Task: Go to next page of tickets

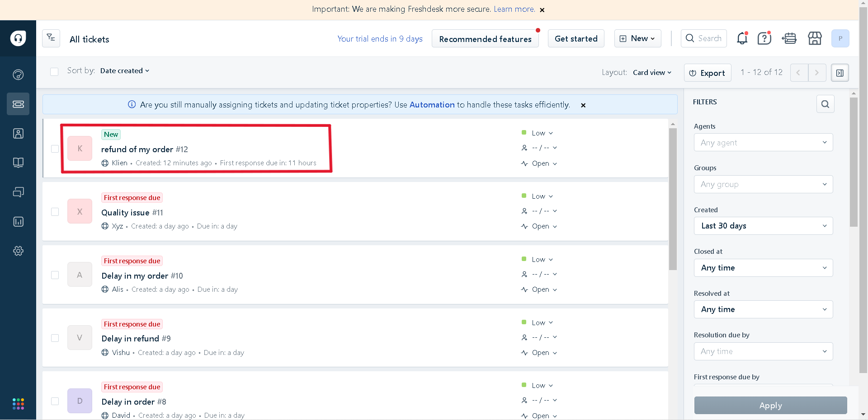Action: (817, 72)
